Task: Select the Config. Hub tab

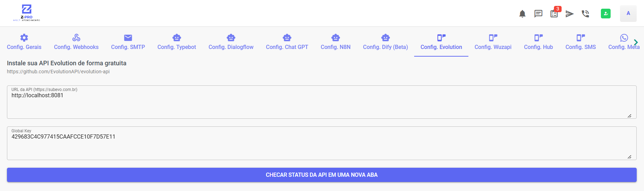Action: click(538, 42)
